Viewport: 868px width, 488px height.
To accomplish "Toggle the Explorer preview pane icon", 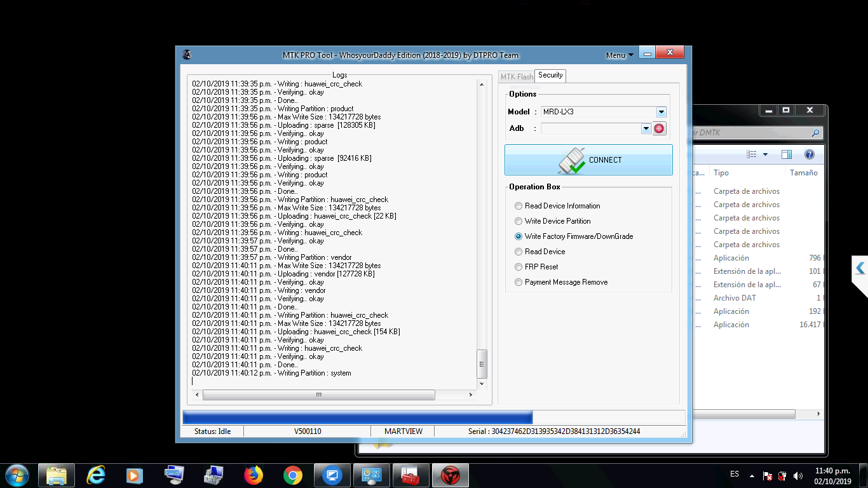I will click(787, 154).
